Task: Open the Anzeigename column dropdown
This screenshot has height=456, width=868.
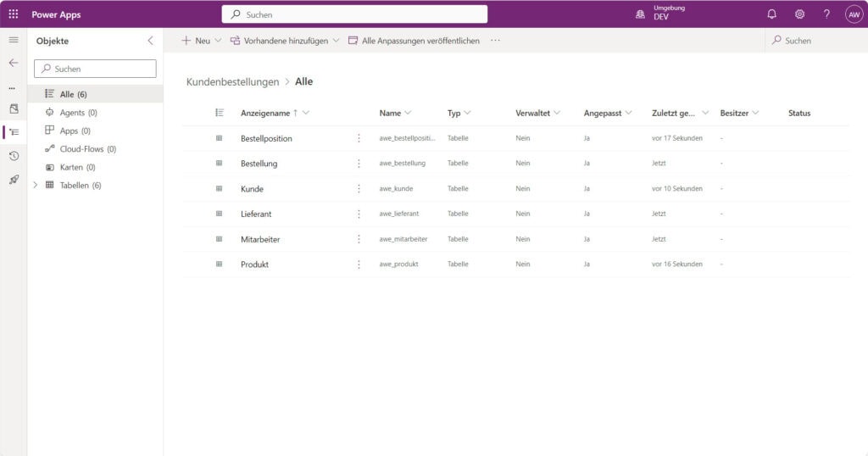Action: click(305, 113)
